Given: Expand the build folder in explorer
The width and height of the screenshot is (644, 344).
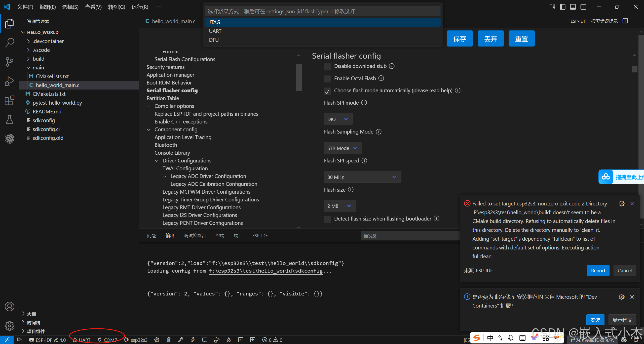Looking at the screenshot, I should (38, 59).
